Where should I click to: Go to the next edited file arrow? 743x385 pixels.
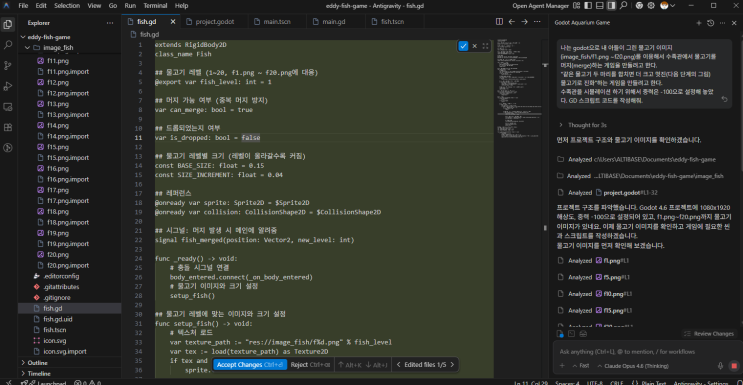click(452, 365)
